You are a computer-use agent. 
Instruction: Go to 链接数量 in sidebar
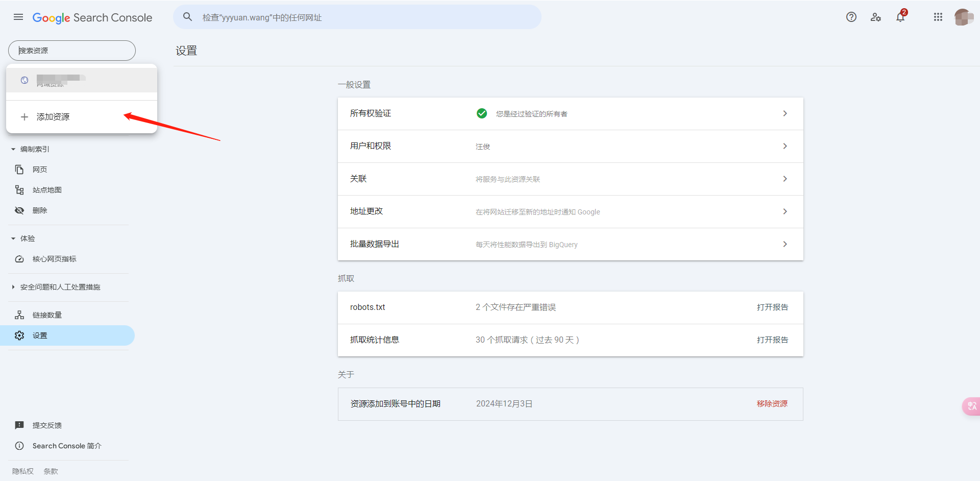[x=47, y=315]
